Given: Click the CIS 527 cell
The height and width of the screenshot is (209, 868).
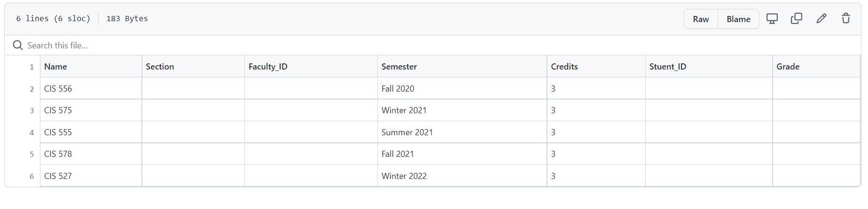Looking at the screenshot, I should [x=58, y=176].
